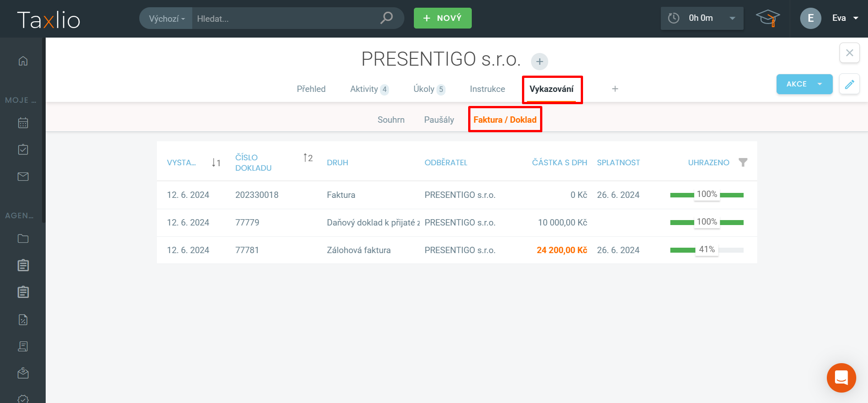Image resolution: width=868 pixels, height=403 pixels.
Task: Sort by VYSTA... column header
Action: pyautogui.click(x=181, y=163)
